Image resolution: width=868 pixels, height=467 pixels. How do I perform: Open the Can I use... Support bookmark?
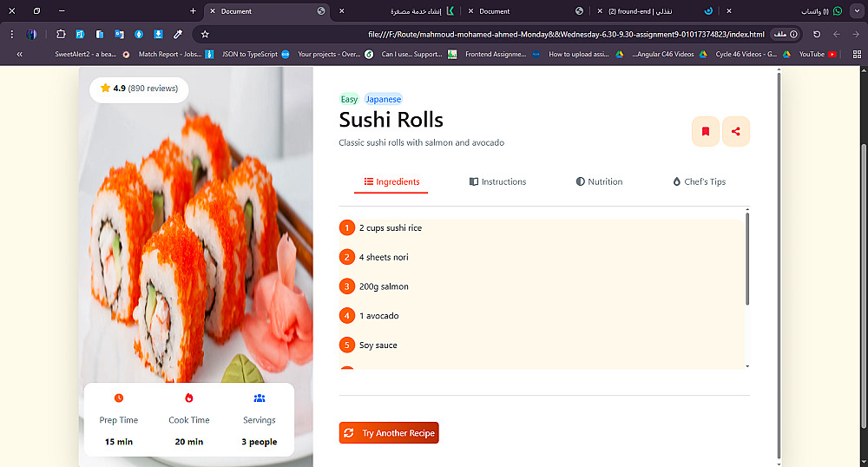419,54
